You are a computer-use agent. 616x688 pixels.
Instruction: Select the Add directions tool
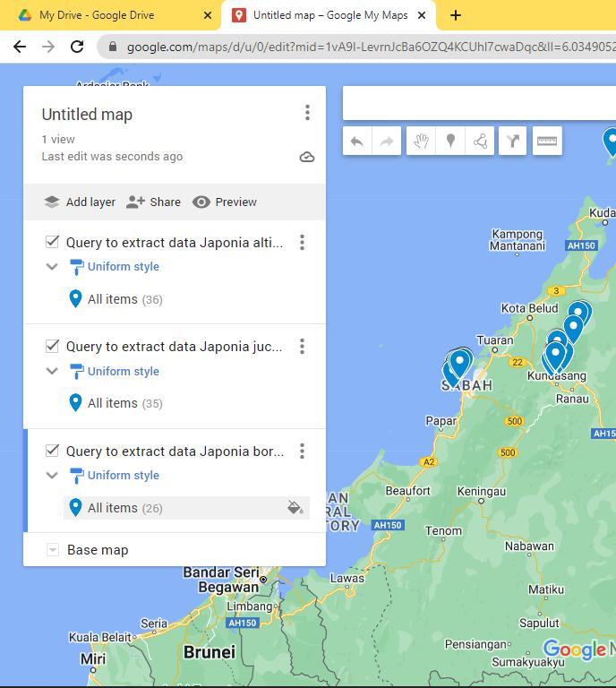512,141
